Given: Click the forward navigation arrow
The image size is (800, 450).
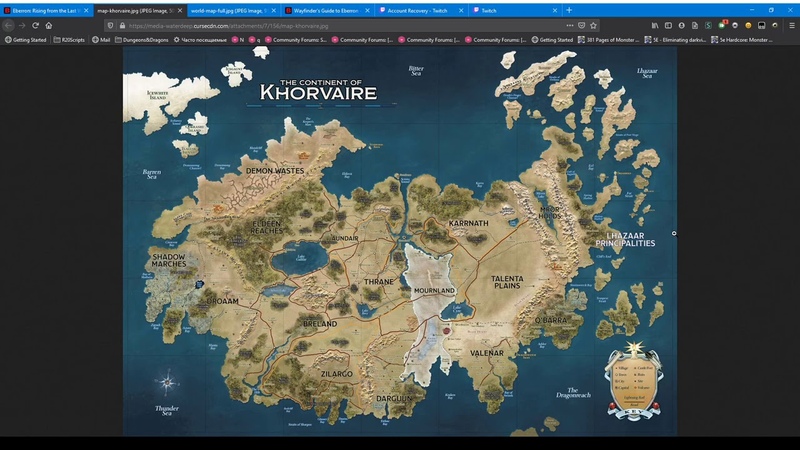Looking at the screenshot, I should 22,26.
